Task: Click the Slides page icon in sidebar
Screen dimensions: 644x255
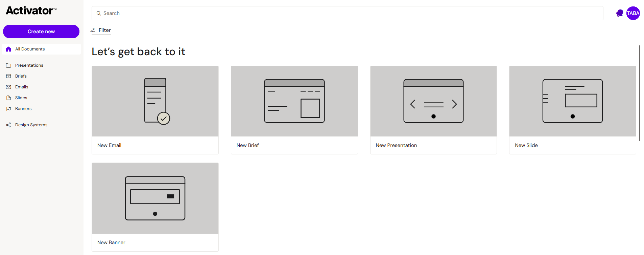Action: point(8,98)
